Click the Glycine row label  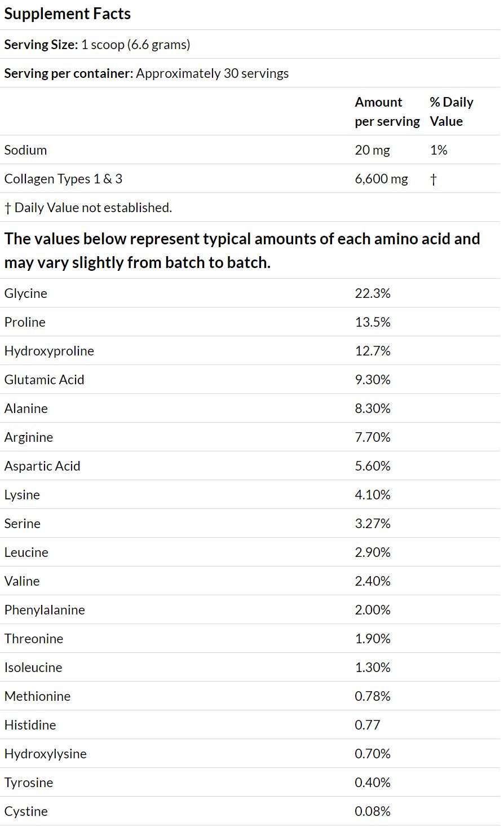(25, 293)
